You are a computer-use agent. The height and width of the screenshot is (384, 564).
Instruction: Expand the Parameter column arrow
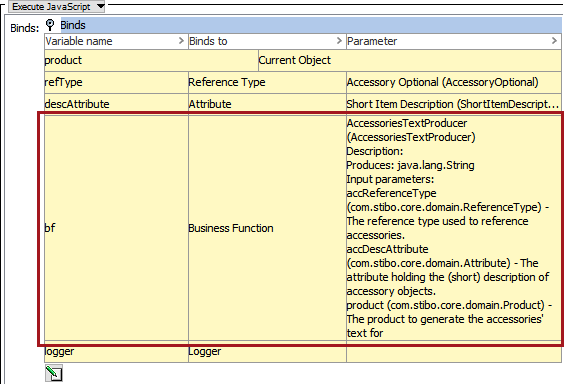554,41
